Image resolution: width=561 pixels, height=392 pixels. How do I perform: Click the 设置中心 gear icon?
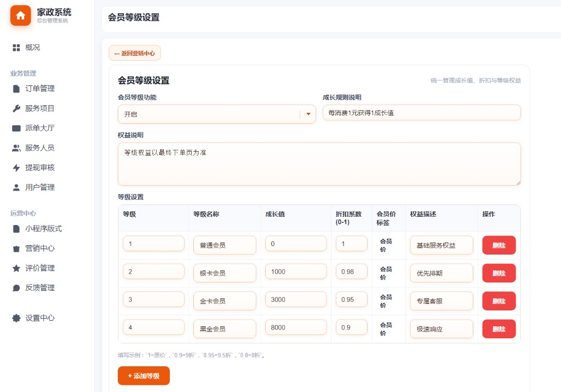[16, 318]
